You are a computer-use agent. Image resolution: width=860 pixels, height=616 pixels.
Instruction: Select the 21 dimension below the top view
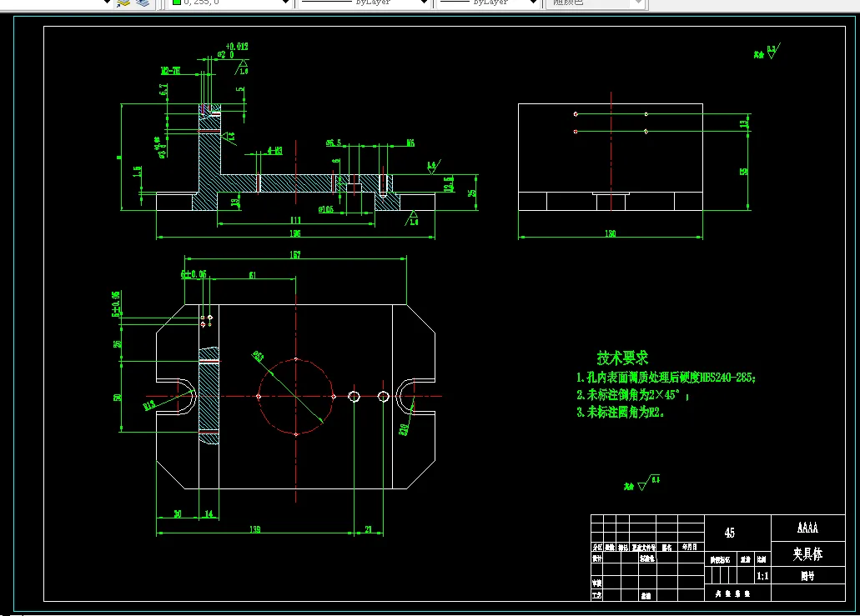click(x=368, y=529)
